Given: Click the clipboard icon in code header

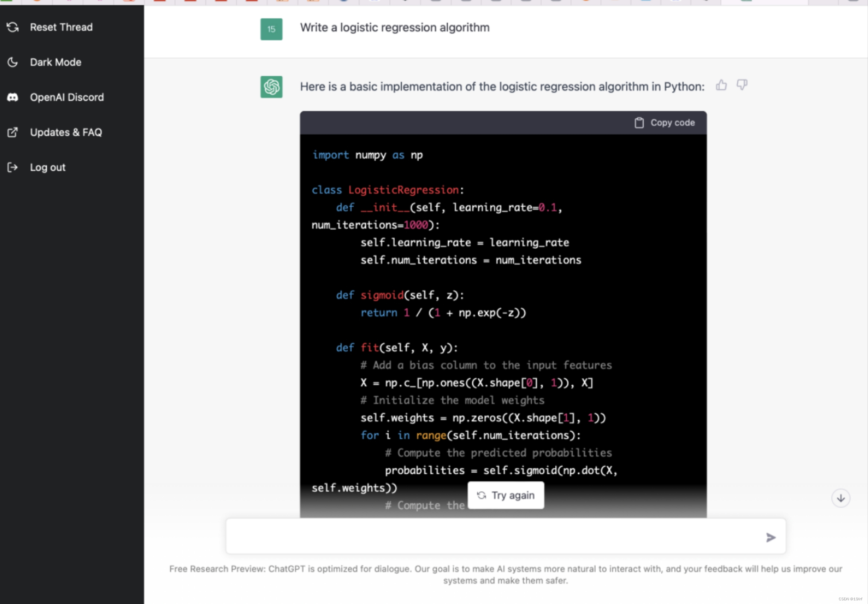Looking at the screenshot, I should 639,123.
